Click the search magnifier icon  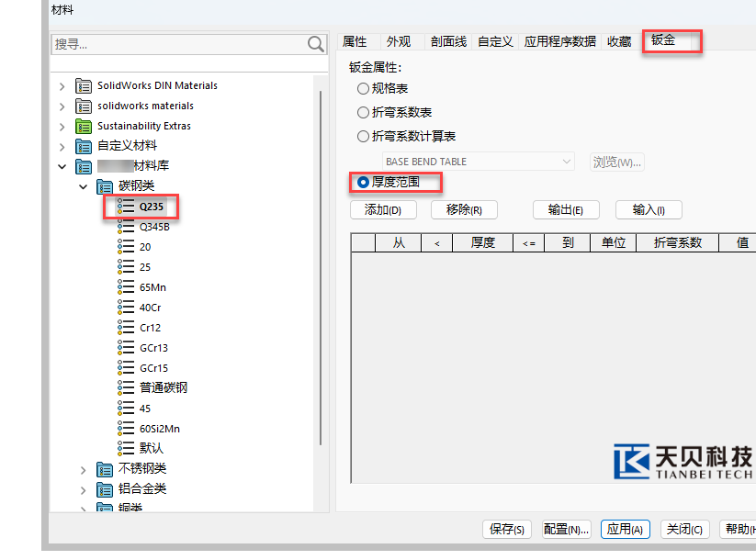(316, 44)
